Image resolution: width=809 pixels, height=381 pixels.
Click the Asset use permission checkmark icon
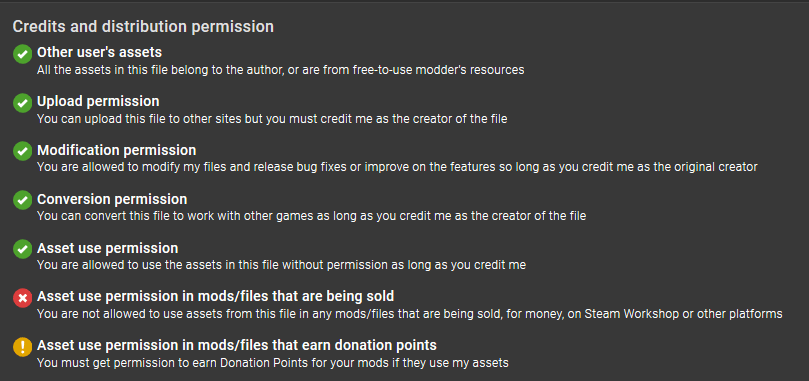pos(22,250)
